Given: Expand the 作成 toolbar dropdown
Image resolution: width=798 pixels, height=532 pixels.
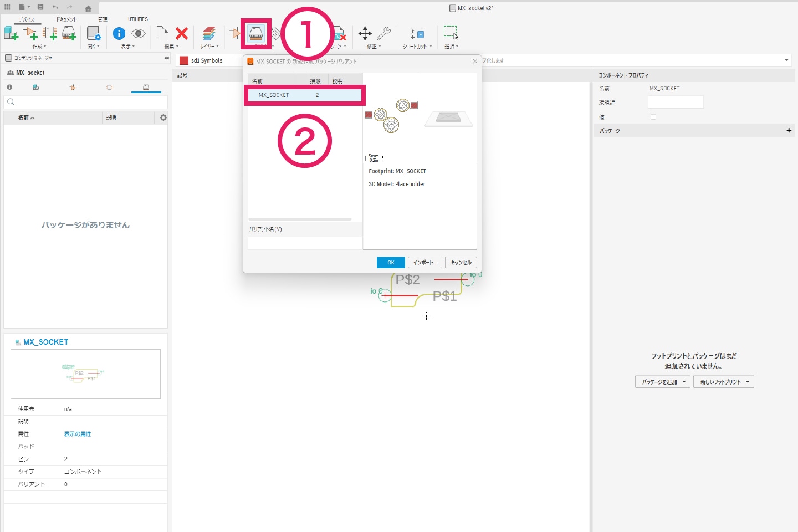Looking at the screenshot, I should click(39, 47).
